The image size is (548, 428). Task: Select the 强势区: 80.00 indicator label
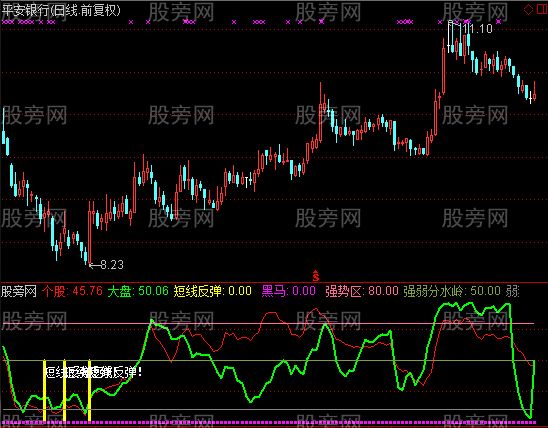(362, 291)
